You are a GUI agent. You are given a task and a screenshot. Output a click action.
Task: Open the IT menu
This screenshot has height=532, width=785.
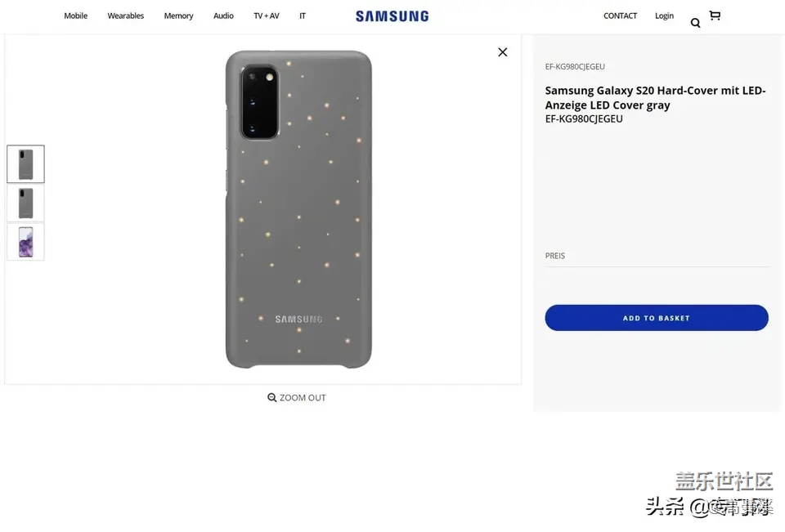coord(303,16)
